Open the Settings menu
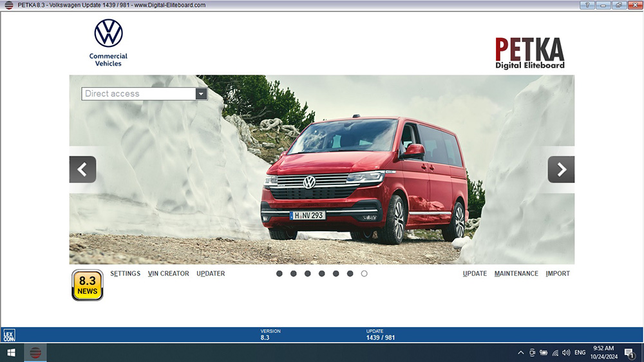Viewport: 644px width, 362px height. [126, 274]
